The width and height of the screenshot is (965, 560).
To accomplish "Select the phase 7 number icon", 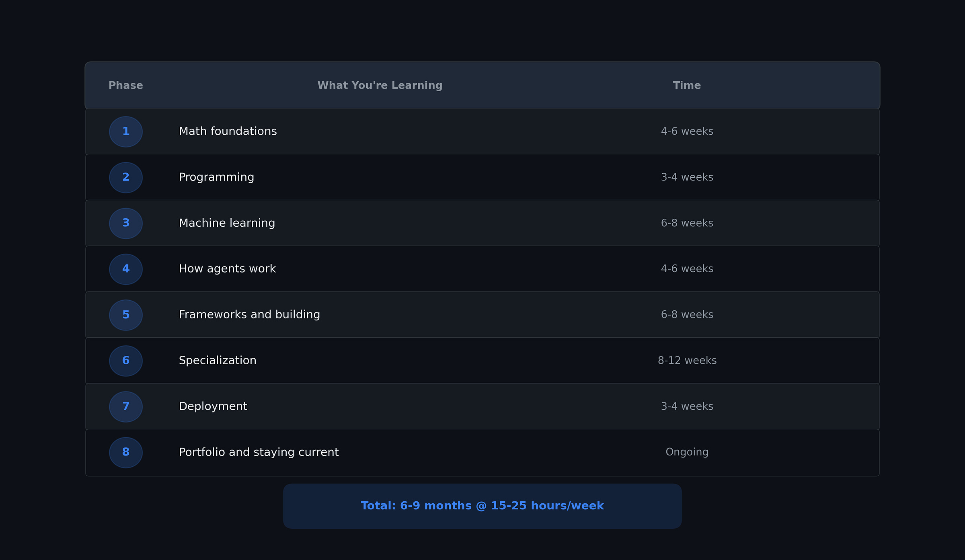I will 126,406.
